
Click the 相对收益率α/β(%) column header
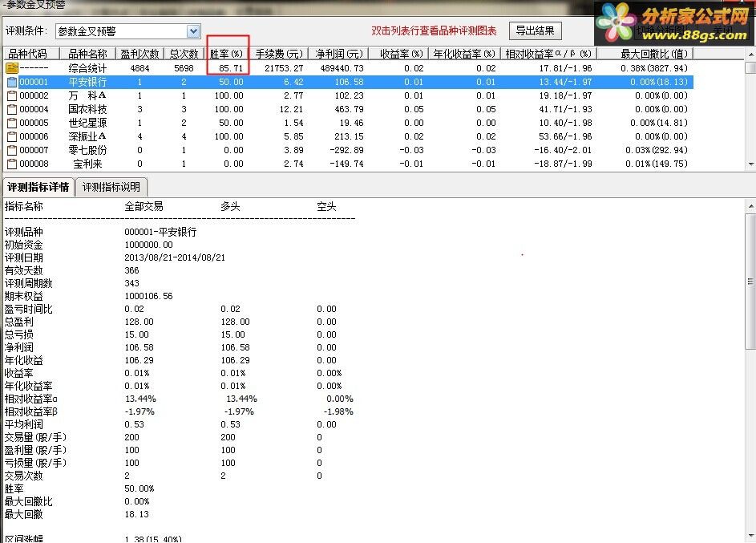pos(548,54)
